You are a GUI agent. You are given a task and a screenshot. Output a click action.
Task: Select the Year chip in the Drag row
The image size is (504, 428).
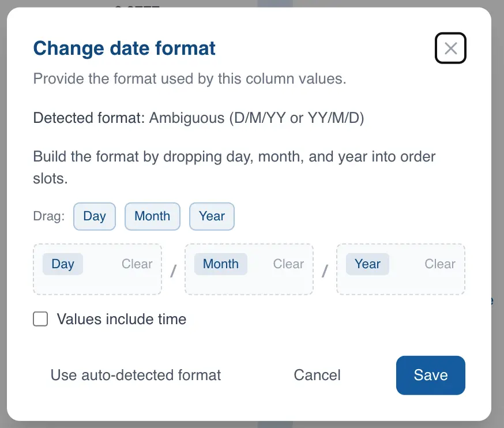[x=212, y=216]
